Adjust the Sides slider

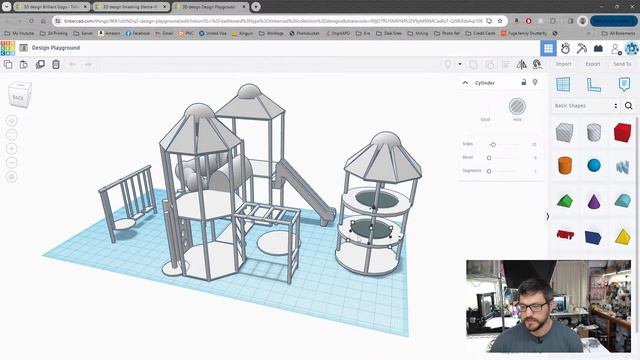coord(493,144)
